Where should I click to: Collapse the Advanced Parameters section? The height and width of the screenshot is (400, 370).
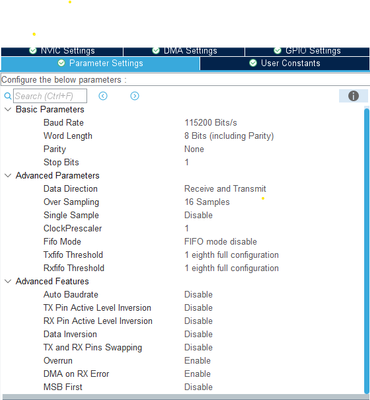pyautogui.click(x=8, y=176)
